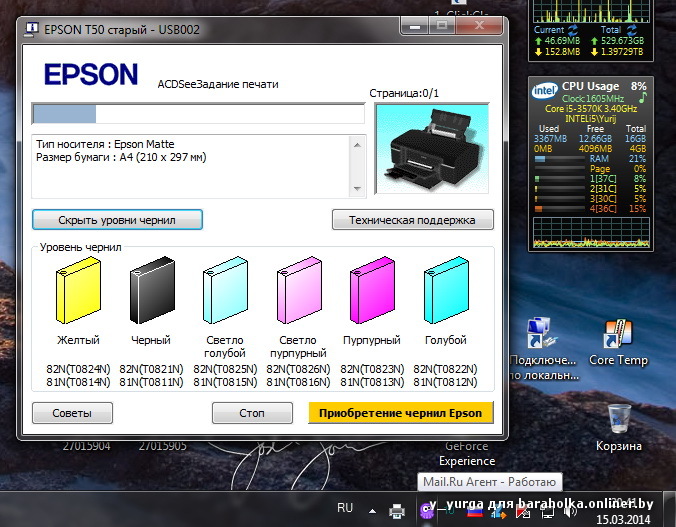Click the label Голубой
The height and width of the screenshot is (527, 676).
pyautogui.click(x=446, y=340)
